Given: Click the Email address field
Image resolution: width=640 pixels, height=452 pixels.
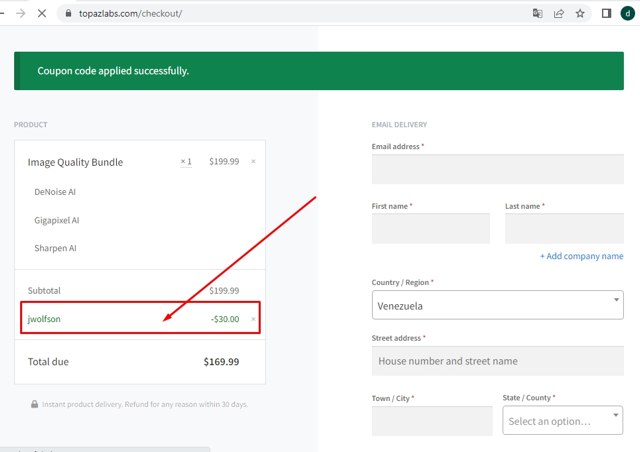Looking at the screenshot, I should pos(497,169).
